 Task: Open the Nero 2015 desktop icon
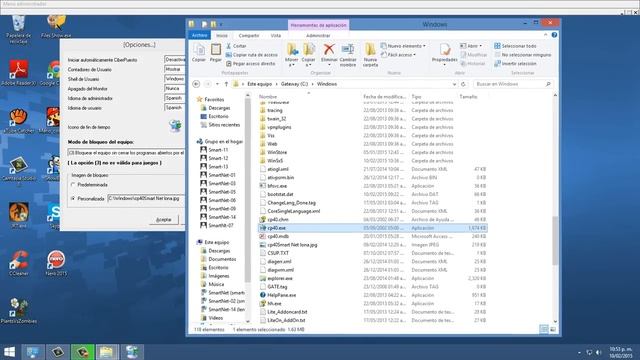(56, 263)
